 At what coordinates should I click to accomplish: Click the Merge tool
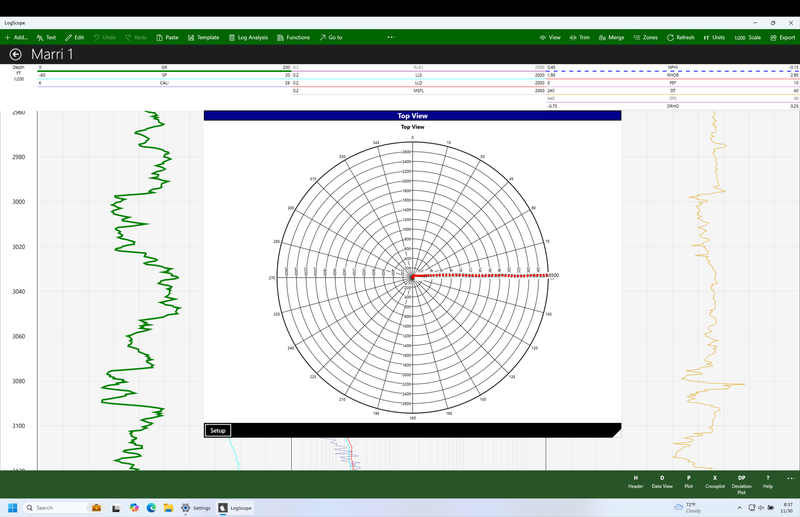click(x=611, y=37)
